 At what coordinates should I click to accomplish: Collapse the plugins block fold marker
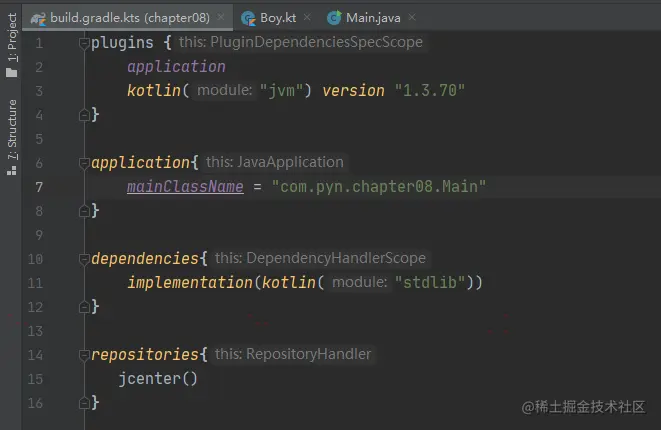click(84, 43)
